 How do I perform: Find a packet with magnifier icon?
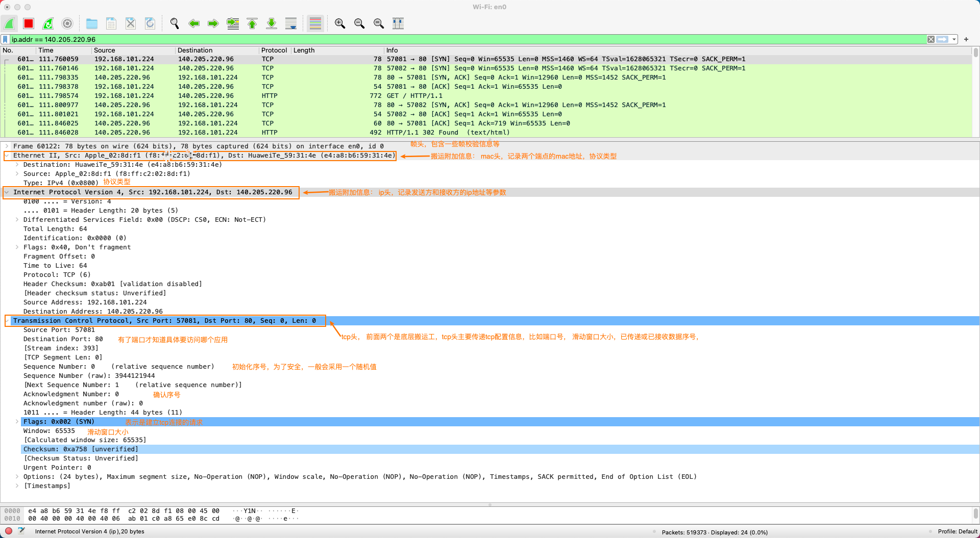tap(175, 23)
